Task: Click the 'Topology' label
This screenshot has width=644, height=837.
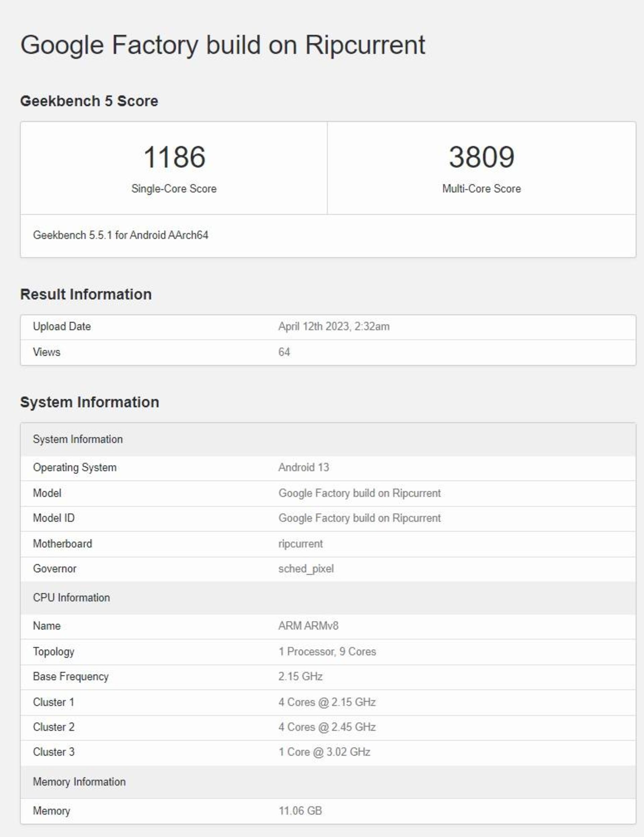Action: tap(54, 652)
